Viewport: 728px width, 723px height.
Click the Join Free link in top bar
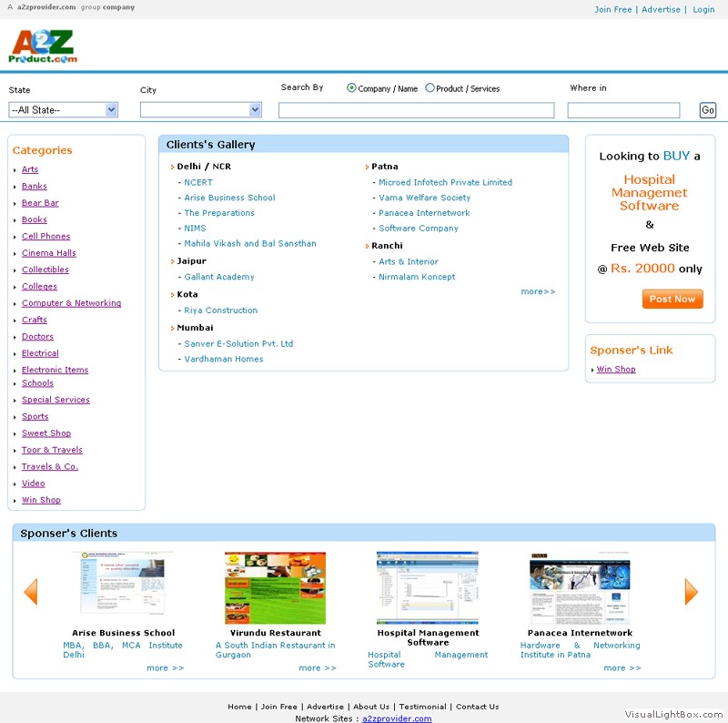pos(612,9)
